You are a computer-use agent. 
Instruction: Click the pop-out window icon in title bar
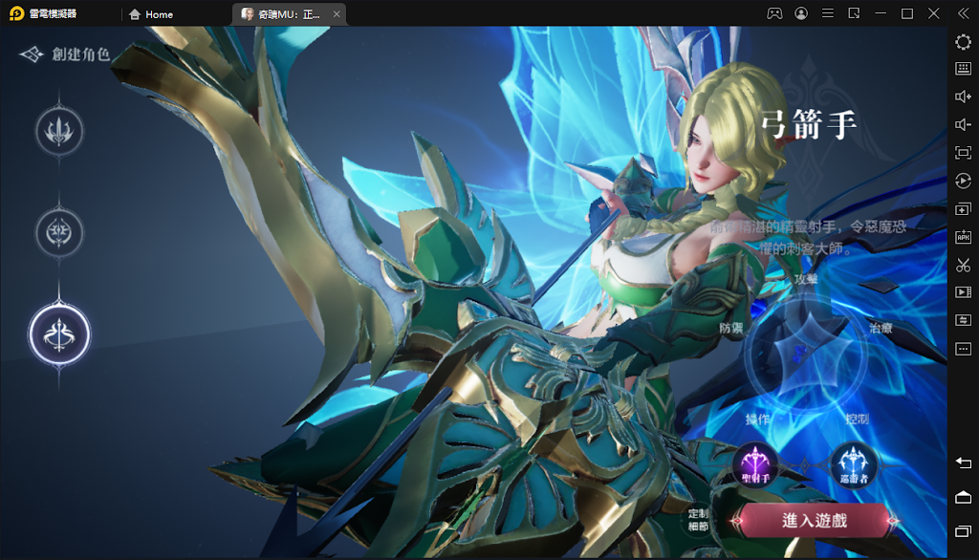point(854,13)
